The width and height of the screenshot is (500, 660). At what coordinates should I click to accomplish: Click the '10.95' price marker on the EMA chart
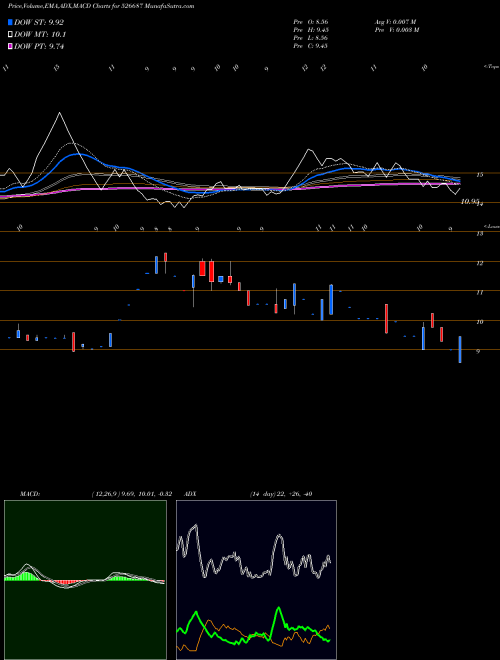(470, 202)
